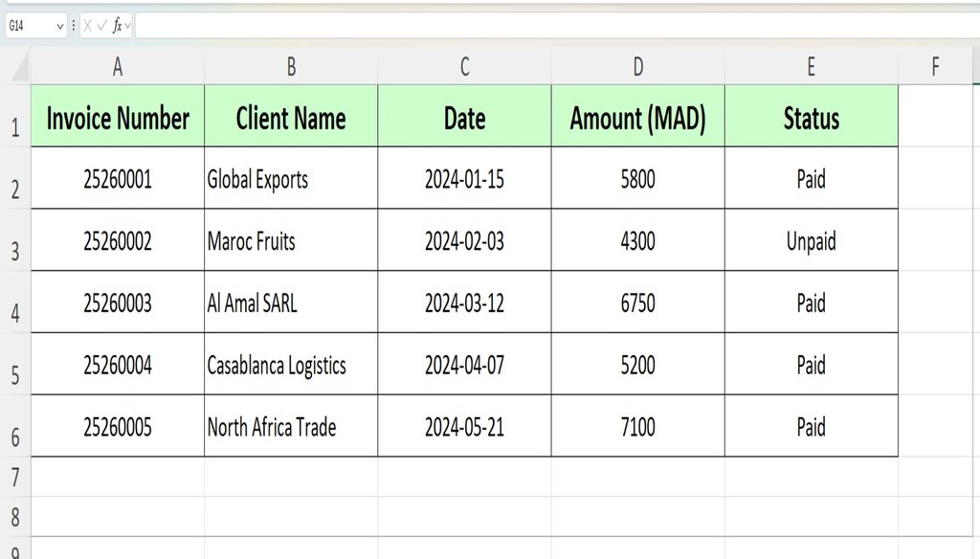Expand the dropdown arrow next to fx
This screenshot has height=559, width=980.
click(x=128, y=26)
